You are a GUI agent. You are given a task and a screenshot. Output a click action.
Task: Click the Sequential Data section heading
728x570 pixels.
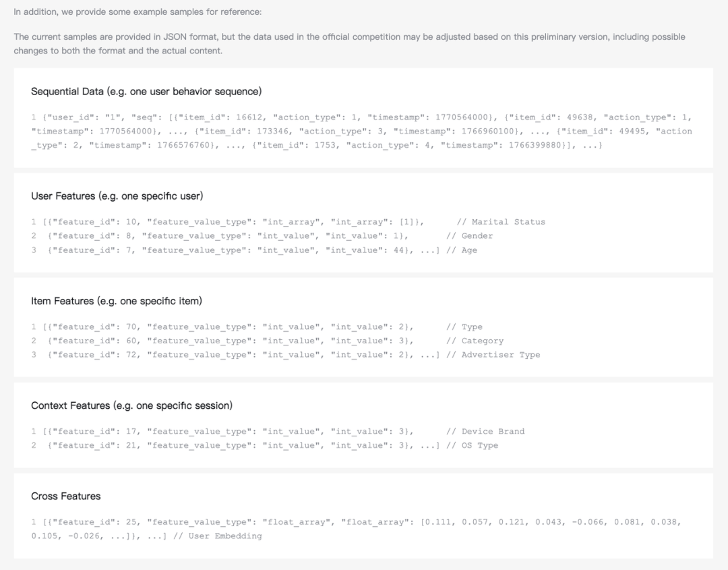coord(146,91)
